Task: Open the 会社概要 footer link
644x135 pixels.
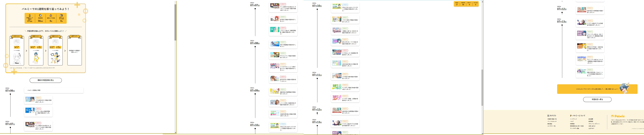Action: (x=591, y=119)
